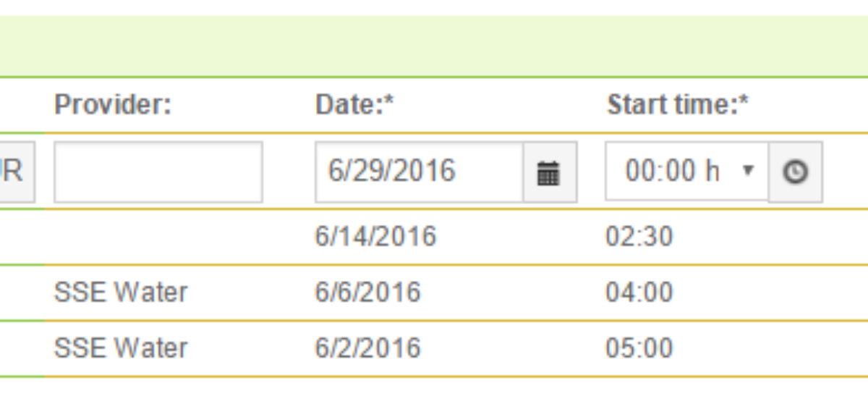The image size is (868, 409).
Task: Select the Provider column header
Action: (x=112, y=106)
